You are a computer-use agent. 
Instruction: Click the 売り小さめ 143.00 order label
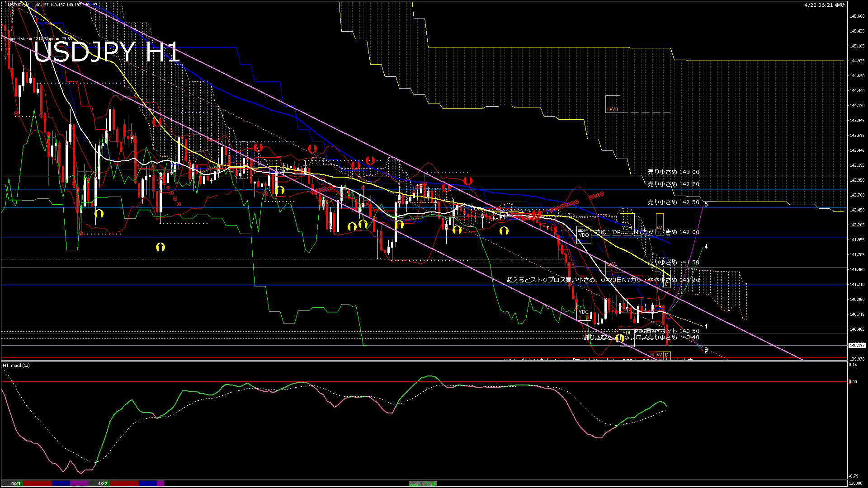[673, 172]
